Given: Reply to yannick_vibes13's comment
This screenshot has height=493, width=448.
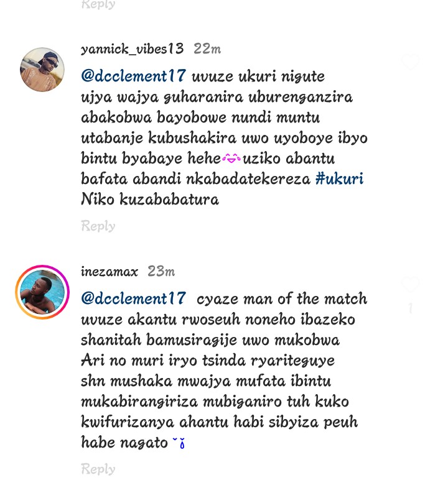Looking at the screenshot, I should (98, 226).
